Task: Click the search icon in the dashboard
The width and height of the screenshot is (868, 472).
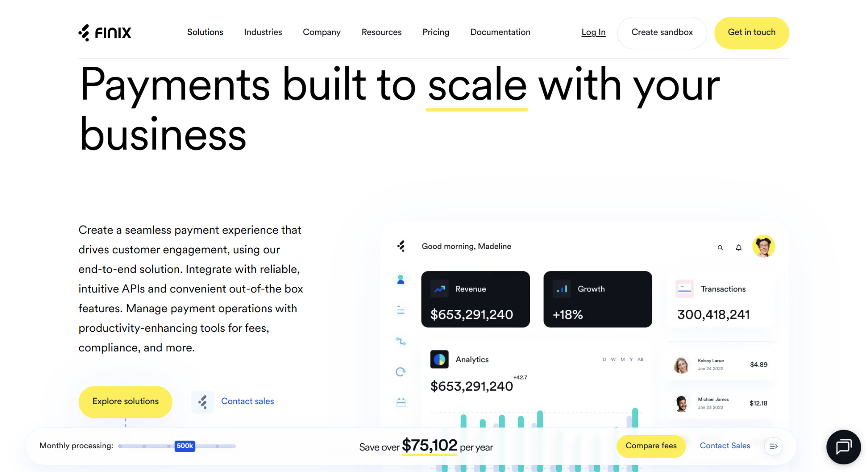Action: 720,247
